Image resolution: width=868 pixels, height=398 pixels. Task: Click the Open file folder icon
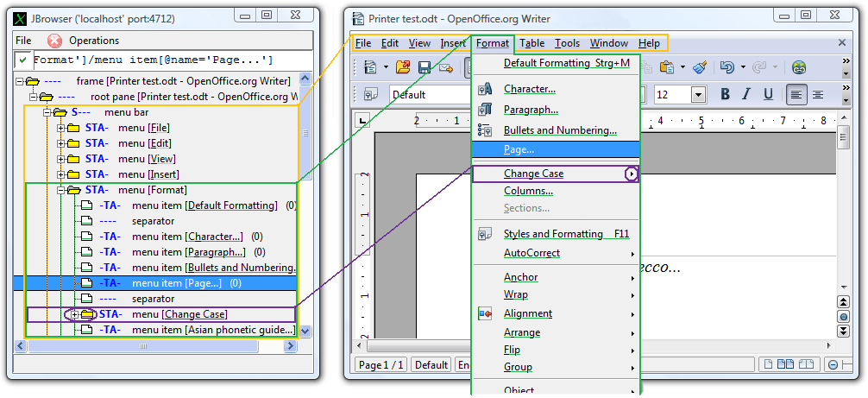click(402, 67)
